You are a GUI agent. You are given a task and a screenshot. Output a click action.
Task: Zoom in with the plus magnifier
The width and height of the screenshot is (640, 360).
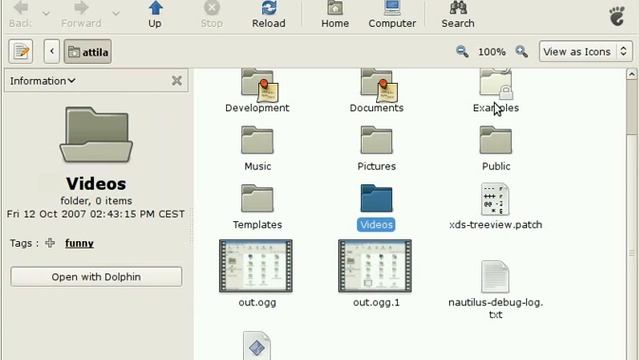[x=521, y=51]
